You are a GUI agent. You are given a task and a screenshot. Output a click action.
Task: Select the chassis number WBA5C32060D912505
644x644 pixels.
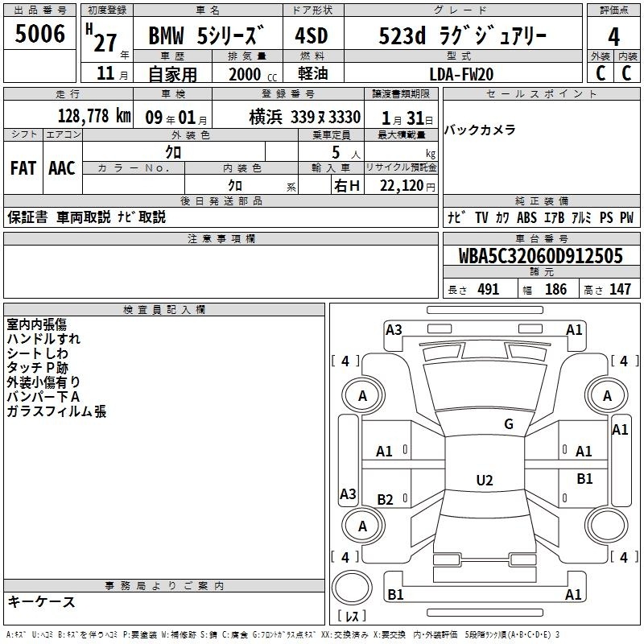540,256
